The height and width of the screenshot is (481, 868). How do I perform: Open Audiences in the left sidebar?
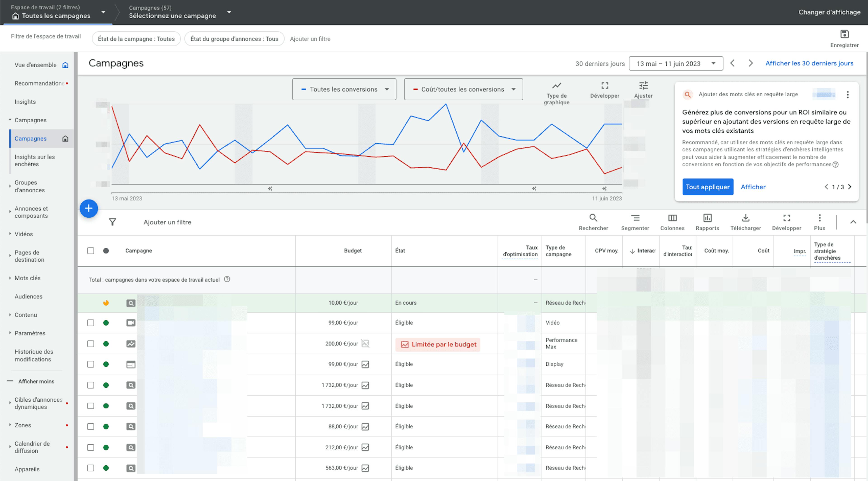point(28,297)
